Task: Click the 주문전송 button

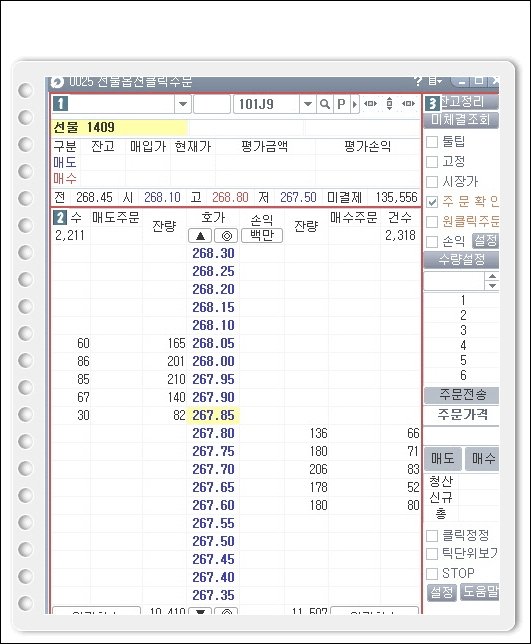Action: (462, 395)
